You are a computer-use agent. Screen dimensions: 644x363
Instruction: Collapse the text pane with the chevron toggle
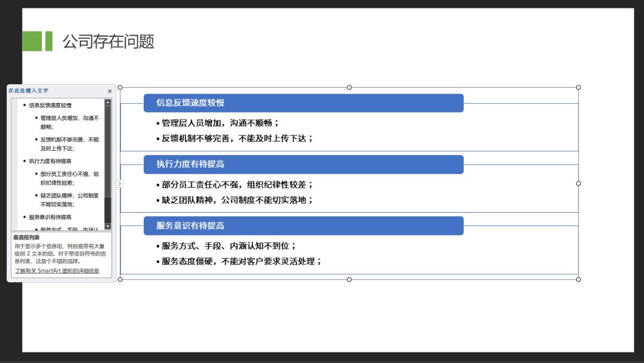pos(119,184)
